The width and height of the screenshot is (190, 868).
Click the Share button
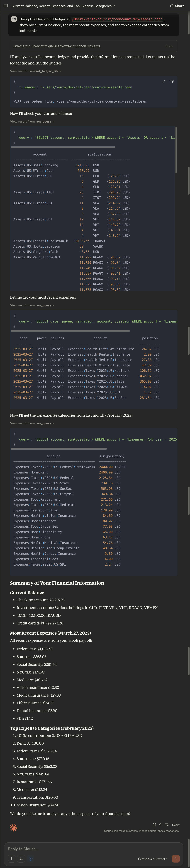177,6
